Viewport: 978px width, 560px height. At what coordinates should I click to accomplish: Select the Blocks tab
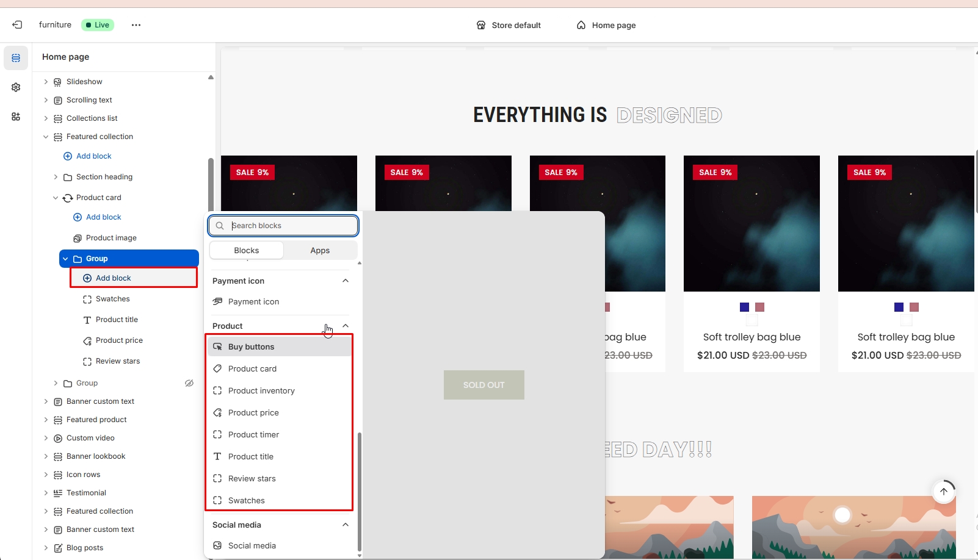pos(247,251)
